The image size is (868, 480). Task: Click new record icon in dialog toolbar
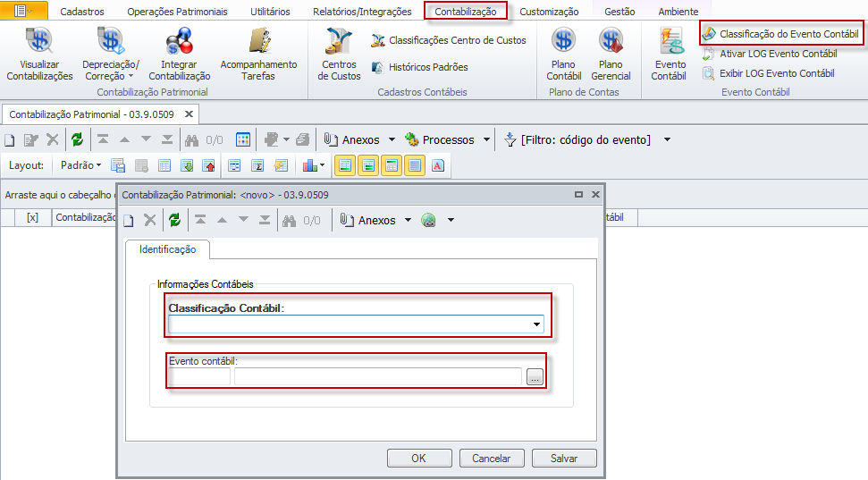pos(129,221)
